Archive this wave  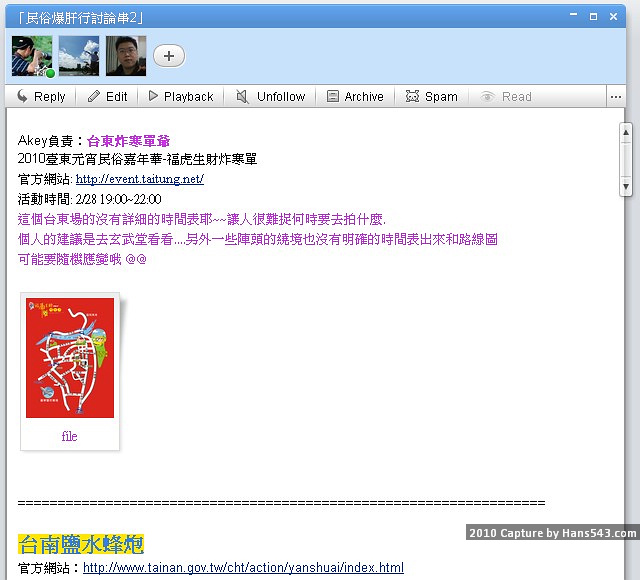(355, 97)
